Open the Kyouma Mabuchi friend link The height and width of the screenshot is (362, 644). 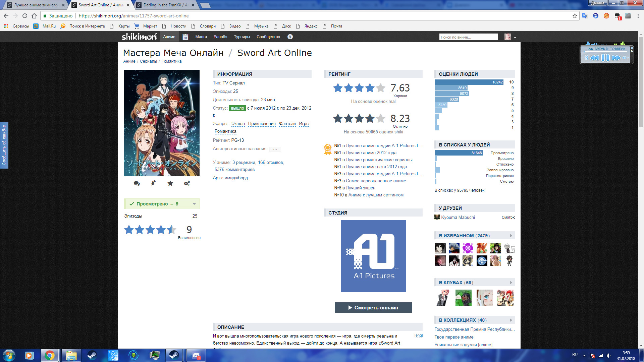458,217
